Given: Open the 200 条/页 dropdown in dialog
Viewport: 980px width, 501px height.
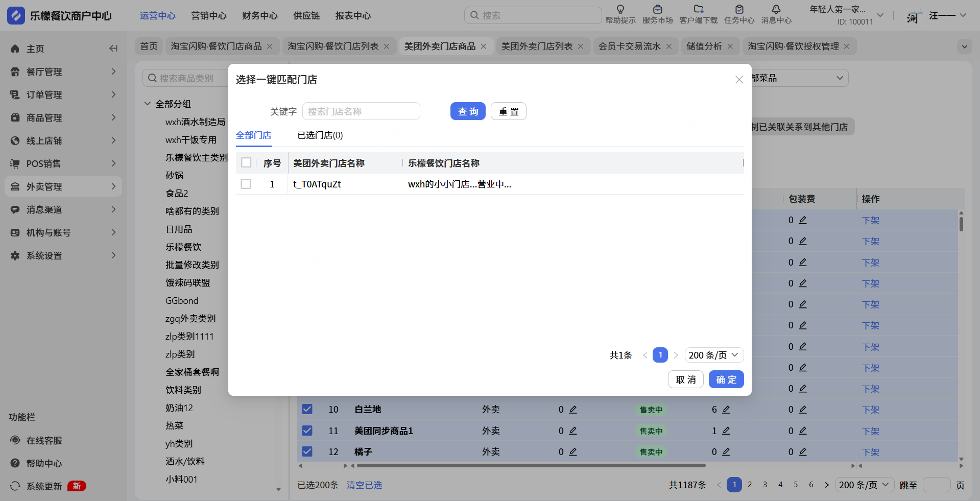Looking at the screenshot, I should click(x=713, y=355).
